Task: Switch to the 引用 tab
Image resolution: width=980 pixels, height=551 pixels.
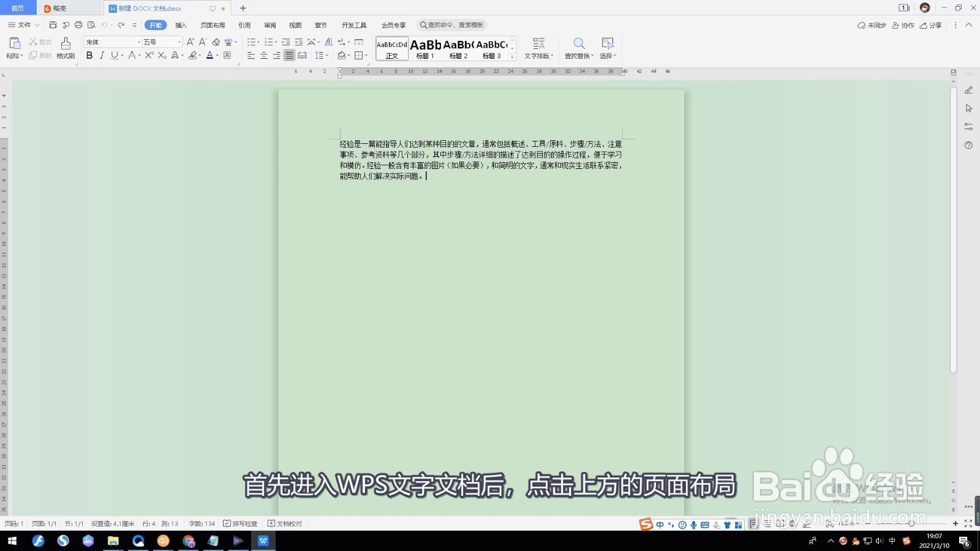Action: tap(244, 25)
